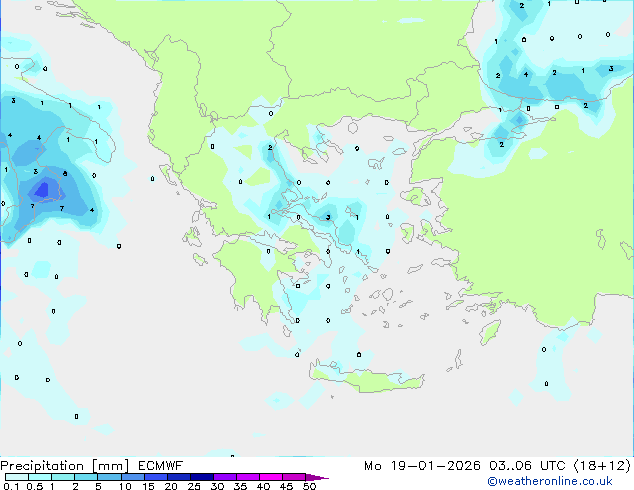Click the '30' legend scale label

[217, 486]
